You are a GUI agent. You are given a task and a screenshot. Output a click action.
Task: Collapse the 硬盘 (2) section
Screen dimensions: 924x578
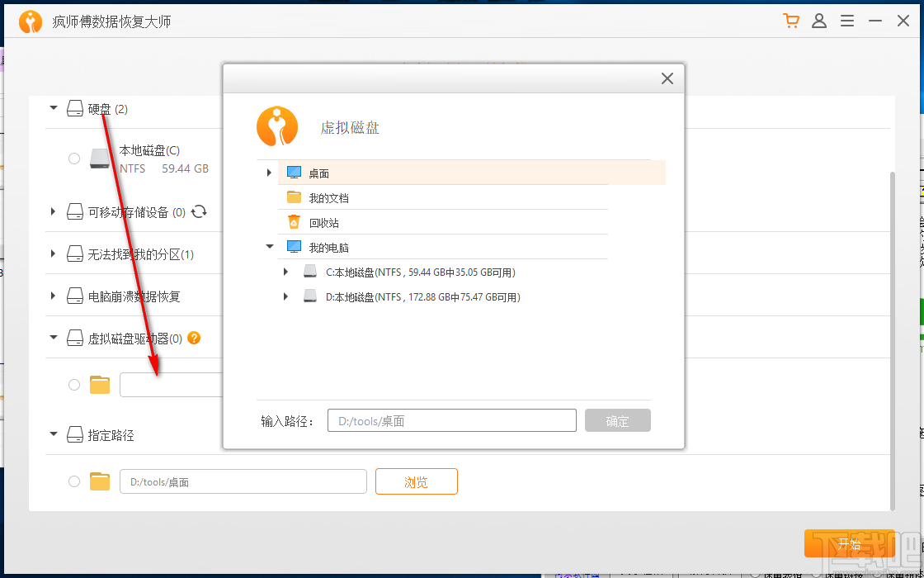(x=54, y=108)
